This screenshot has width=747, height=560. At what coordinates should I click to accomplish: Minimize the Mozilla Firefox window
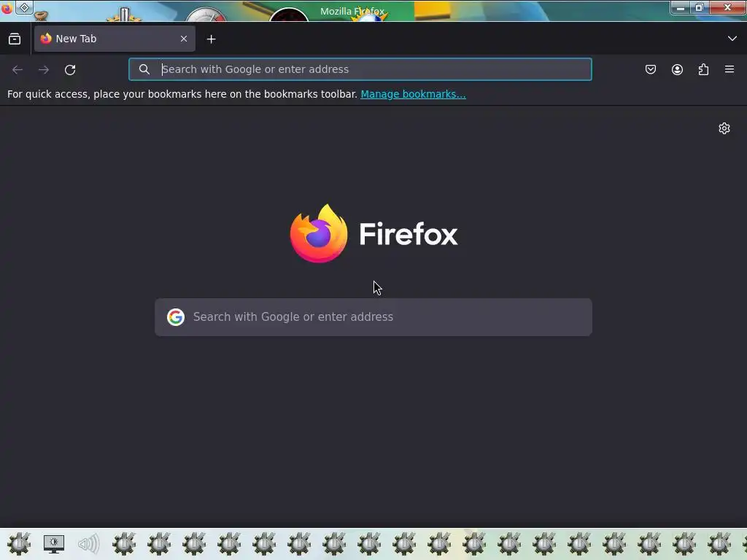(681, 7)
